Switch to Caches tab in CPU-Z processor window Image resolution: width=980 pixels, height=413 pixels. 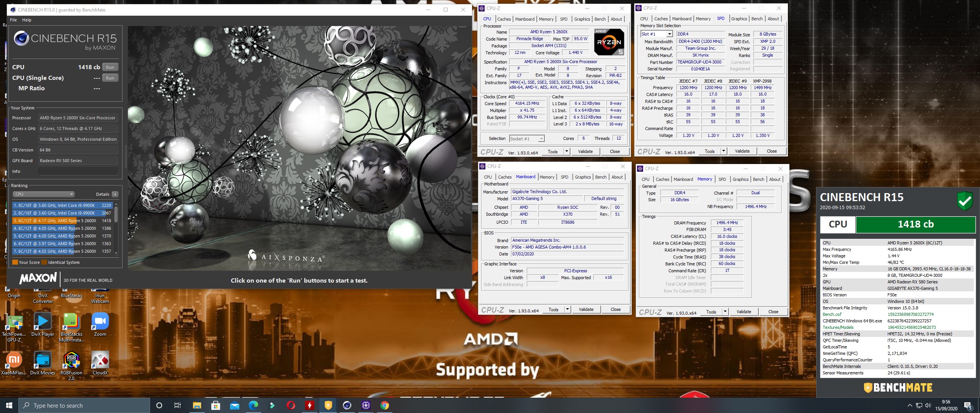(504, 19)
